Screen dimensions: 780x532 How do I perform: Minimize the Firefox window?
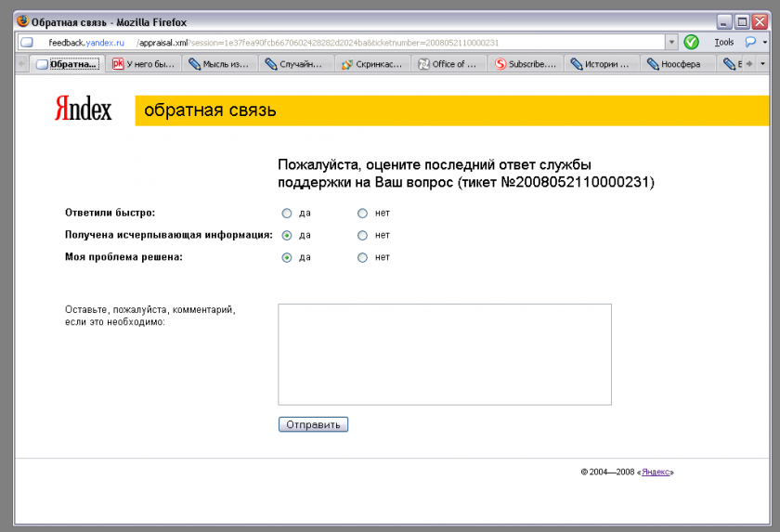pos(724,22)
